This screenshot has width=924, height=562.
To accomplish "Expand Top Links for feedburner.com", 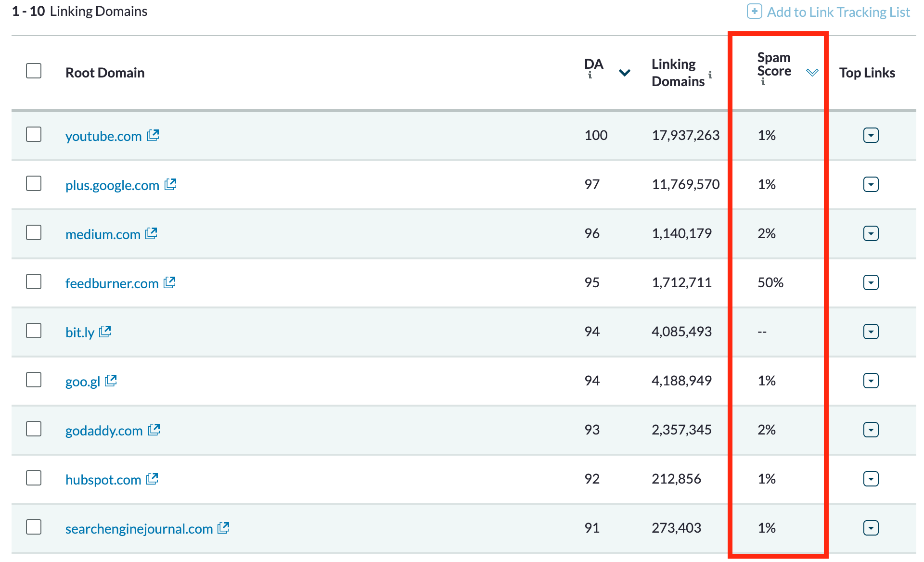I will pyautogui.click(x=871, y=282).
